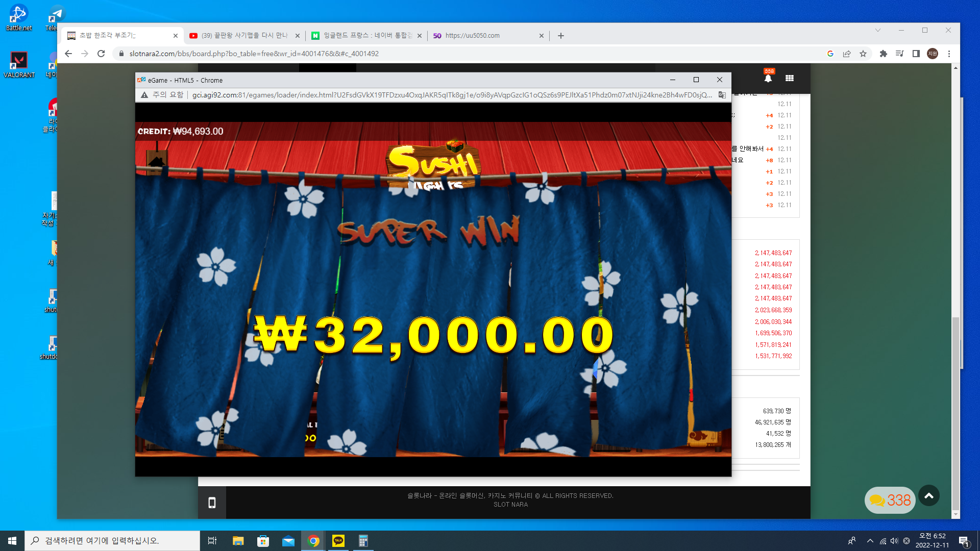Click the translate icon in eGame address bar

click(x=722, y=95)
